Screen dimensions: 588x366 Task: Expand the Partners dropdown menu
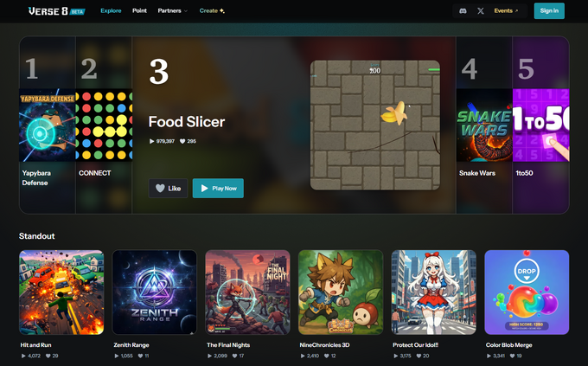coord(172,11)
